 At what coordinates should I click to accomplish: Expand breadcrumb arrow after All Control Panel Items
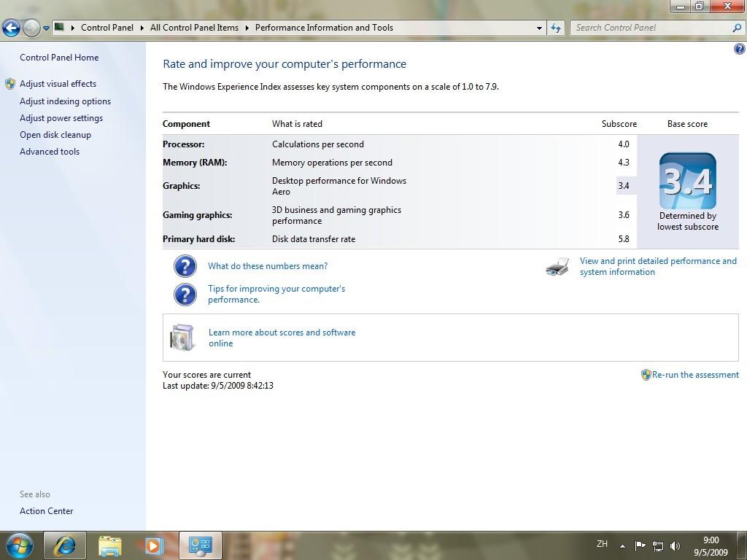tap(247, 28)
